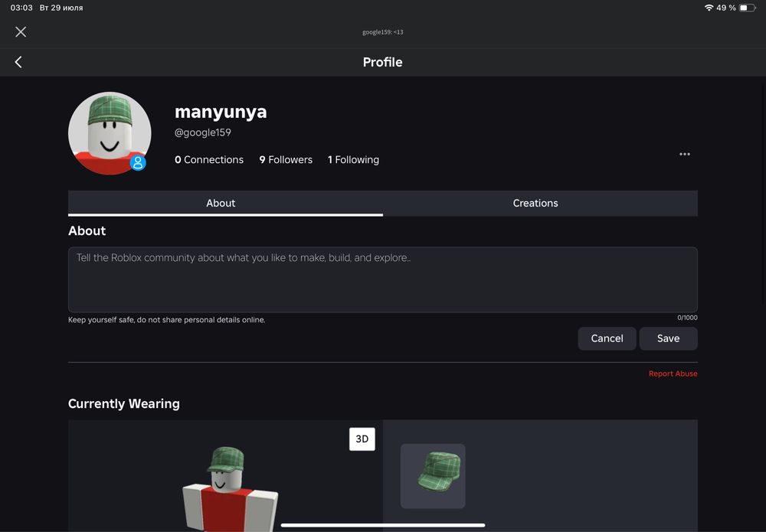Image resolution: width=766 pixels, height=532 pixels.
Task: Open the green plaid cap item
Action: pyautogui.click(x=433, y=476)
